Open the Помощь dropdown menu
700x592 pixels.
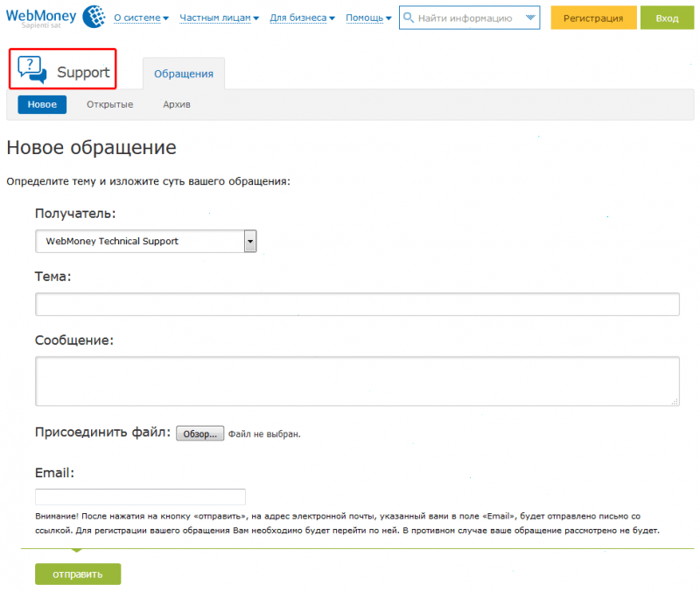click(368, 18)
